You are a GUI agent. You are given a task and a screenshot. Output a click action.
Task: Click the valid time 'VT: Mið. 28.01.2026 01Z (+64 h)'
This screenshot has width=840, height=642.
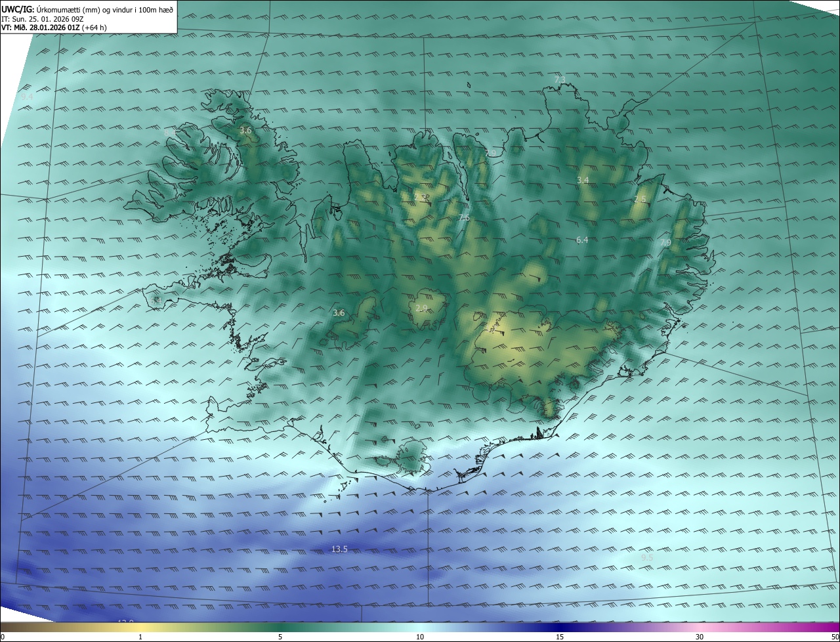(54, 28)
